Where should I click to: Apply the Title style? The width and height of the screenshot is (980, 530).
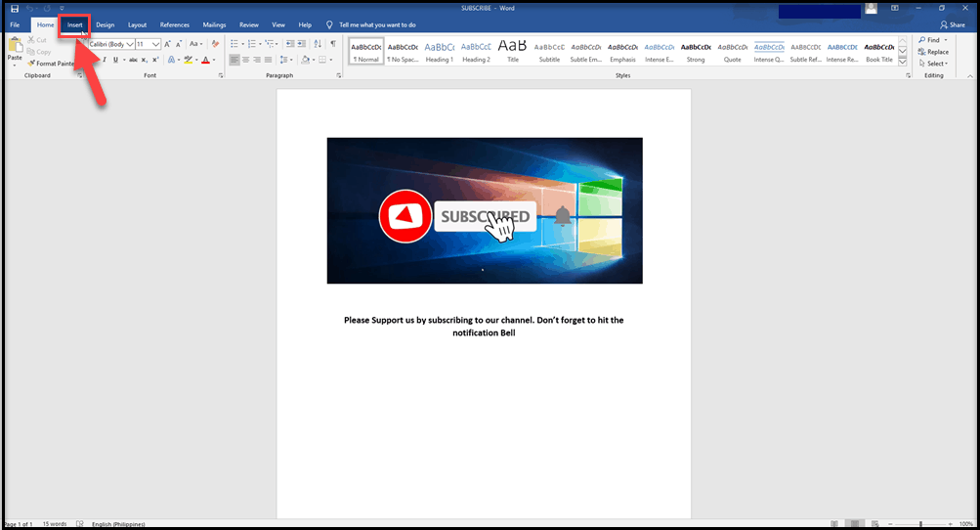[513, 51]
